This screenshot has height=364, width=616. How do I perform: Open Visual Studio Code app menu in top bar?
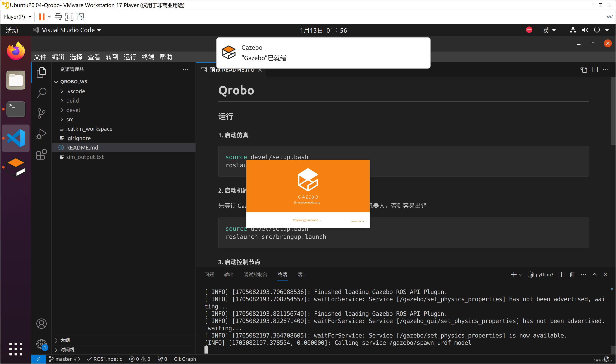click(67, 30)
